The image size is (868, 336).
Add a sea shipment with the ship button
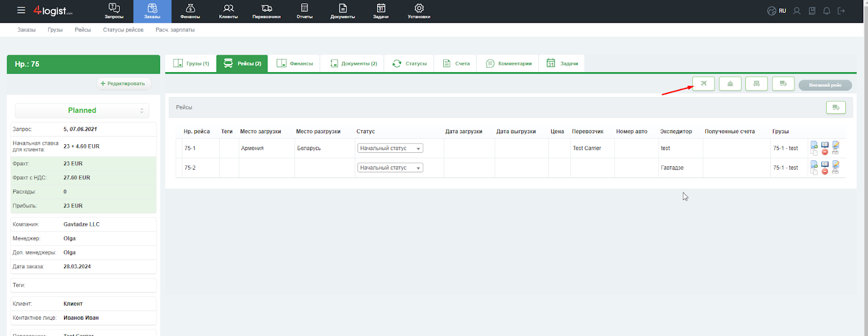coord(730,83)
